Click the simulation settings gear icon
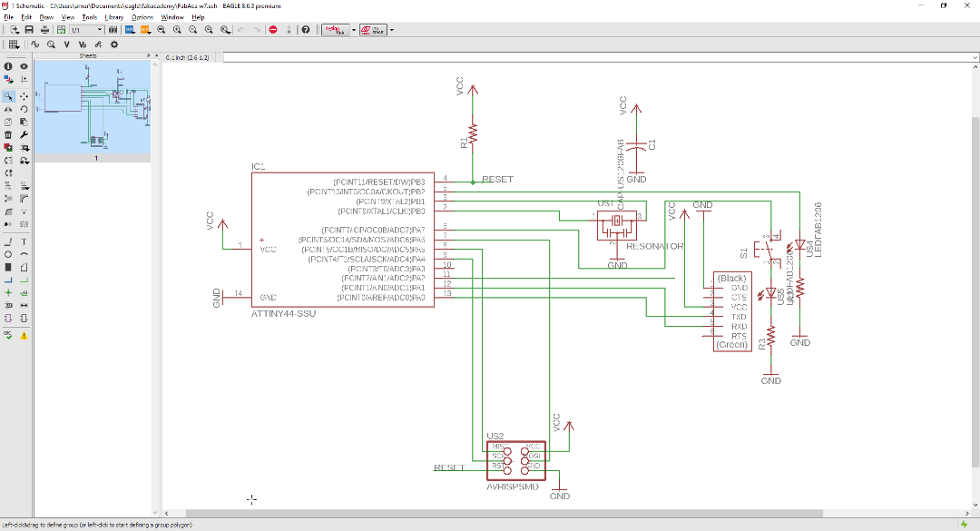980x531 pixels. [x=114, y=44]
